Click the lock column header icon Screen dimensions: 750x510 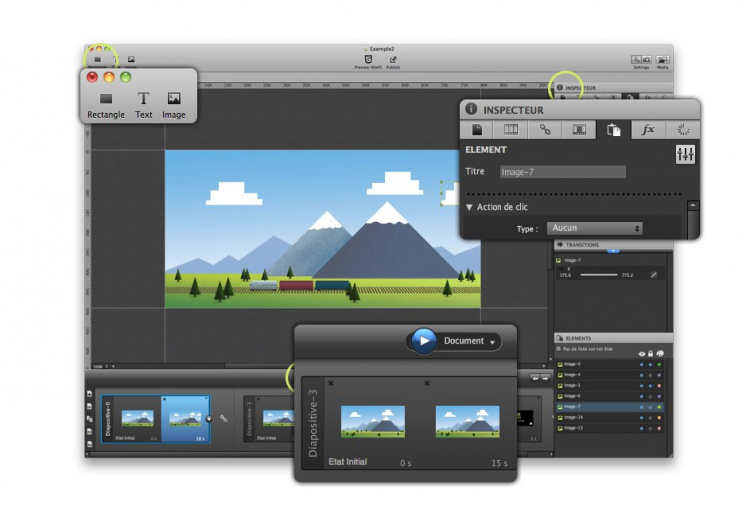[x=651, y=354]
